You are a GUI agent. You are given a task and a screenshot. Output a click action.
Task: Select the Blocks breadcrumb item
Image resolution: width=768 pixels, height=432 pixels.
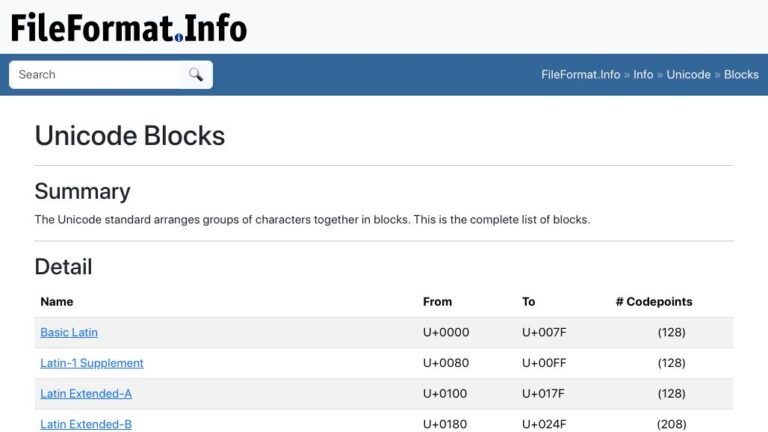pos(741,74)
